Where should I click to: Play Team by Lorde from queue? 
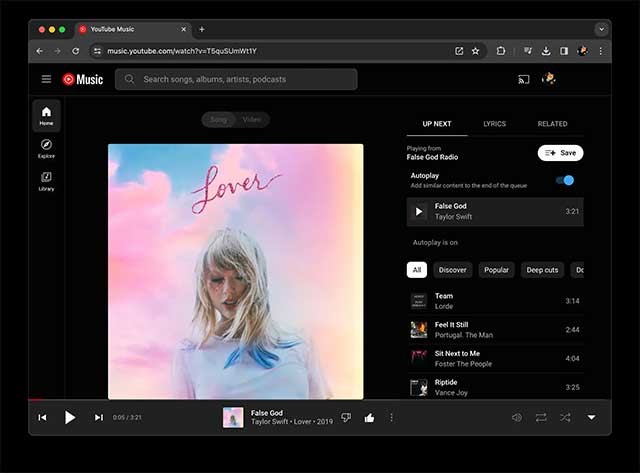tap(495, 301)
